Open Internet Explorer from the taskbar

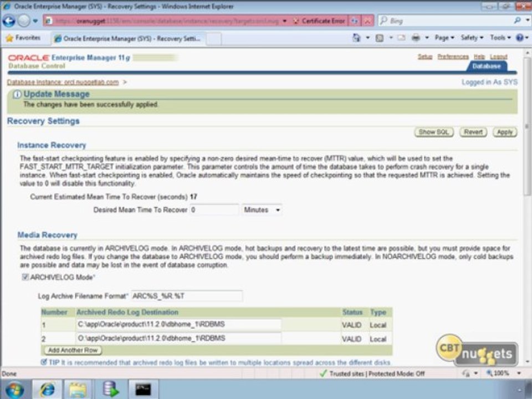(47, 389)
